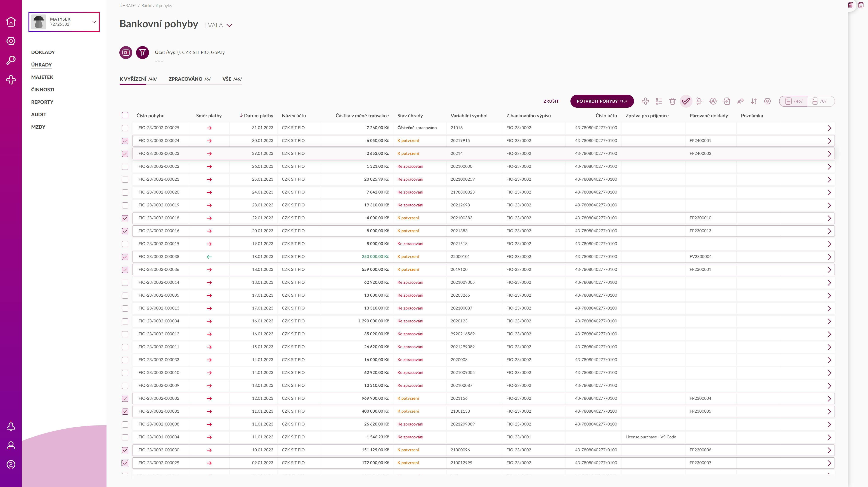Open row FIO-23/0002-000029 detail chevron
868x487 pixels.
pos(829,463)
